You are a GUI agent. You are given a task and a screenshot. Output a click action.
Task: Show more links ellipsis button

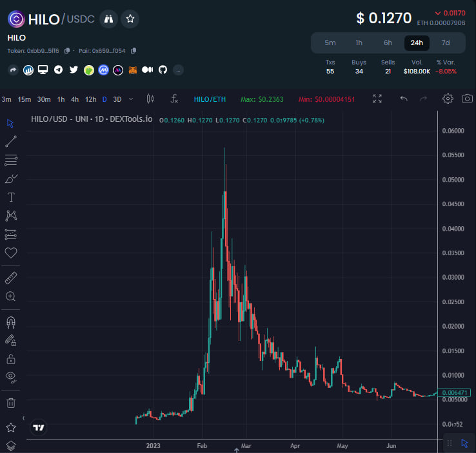pyautogui.click(x=178, y=70)
